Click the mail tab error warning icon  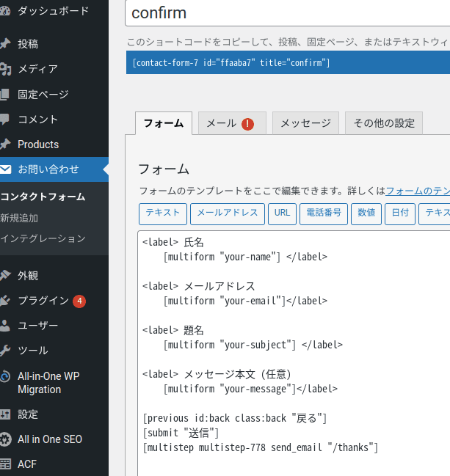[x=247, y=124]
